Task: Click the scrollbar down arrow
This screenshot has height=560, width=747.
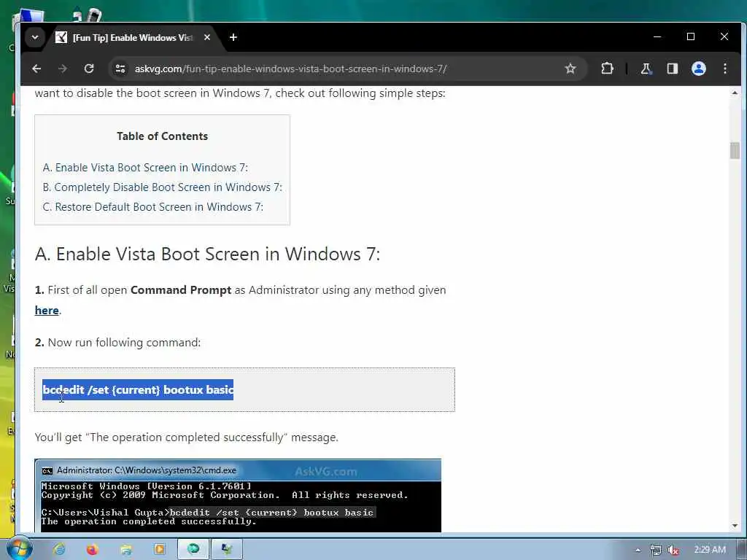Action: coord(735,526)
